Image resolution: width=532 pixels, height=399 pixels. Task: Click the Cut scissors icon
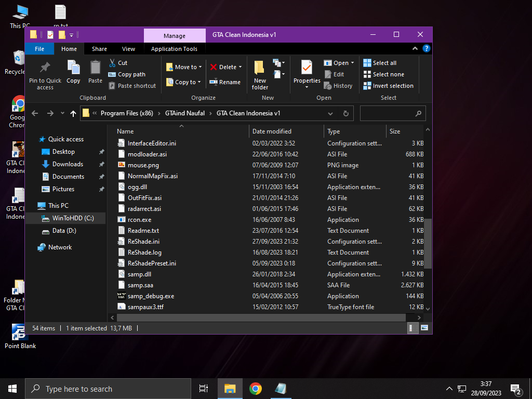(x=112, y=63)
